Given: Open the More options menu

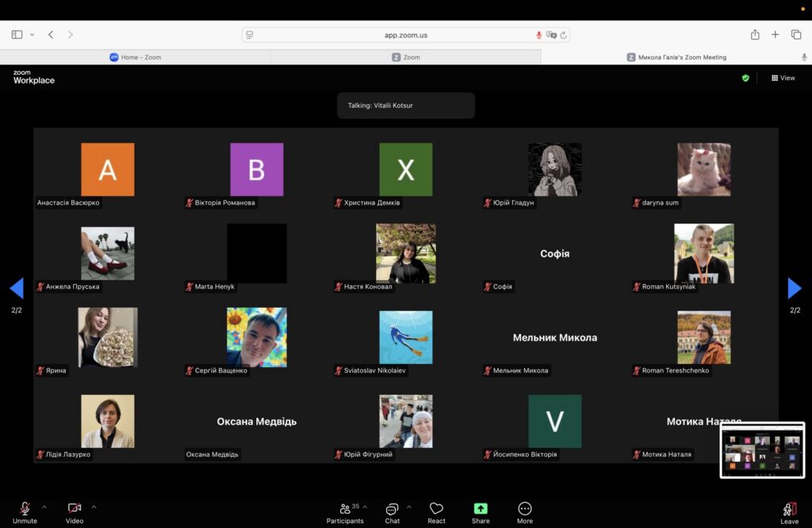Looking at the screenshot, I should coord(524,512).
